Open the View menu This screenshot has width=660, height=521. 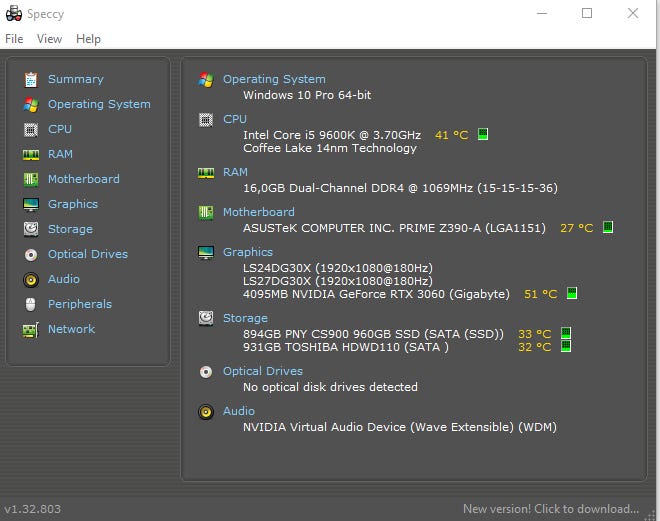(x=49, y=39)
